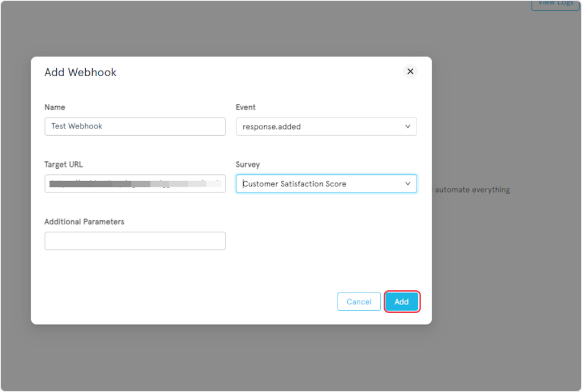The width and height of the screenshot is (582, 392).
Task: Click the Add Webhook dialog title
Action: point(80,73)
